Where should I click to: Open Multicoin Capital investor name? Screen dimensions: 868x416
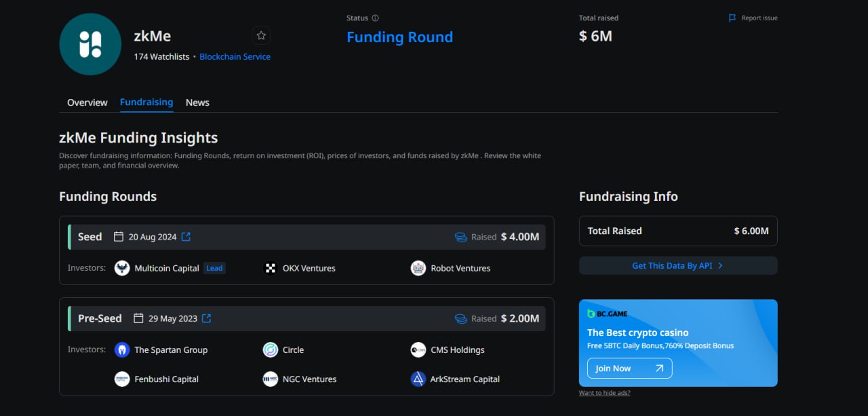[167, 268]
